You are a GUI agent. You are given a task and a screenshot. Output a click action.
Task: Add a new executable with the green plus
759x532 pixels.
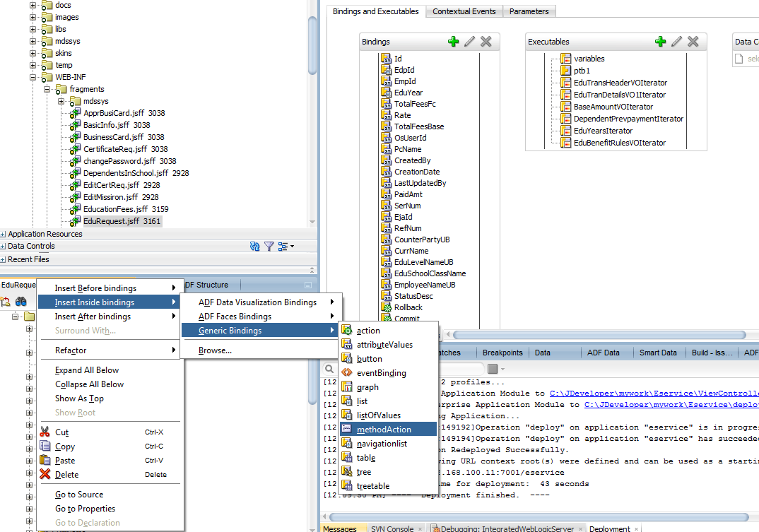[x=661, y=42]
